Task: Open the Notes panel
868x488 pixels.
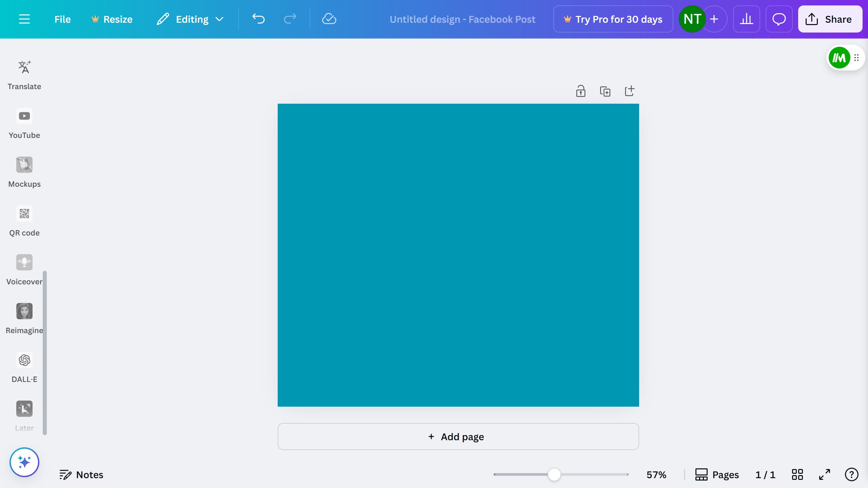Action: [82, 474]
